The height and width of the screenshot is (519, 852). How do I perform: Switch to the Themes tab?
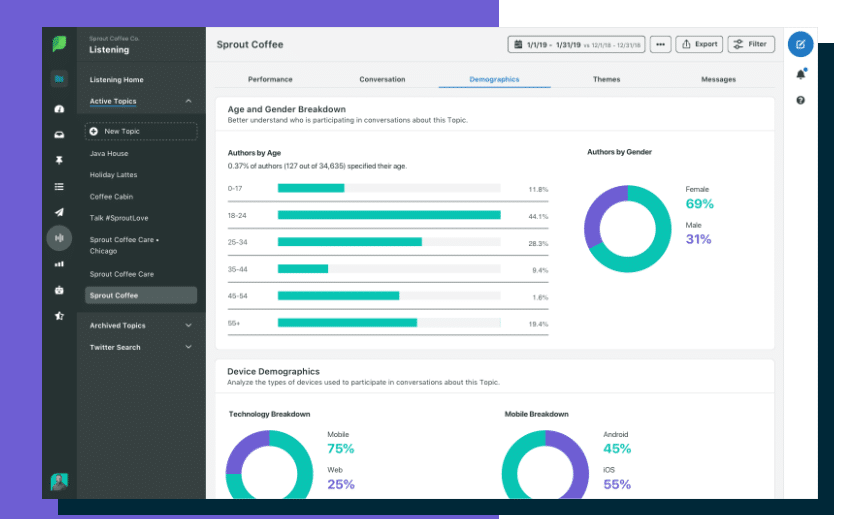tap(606, 79)
